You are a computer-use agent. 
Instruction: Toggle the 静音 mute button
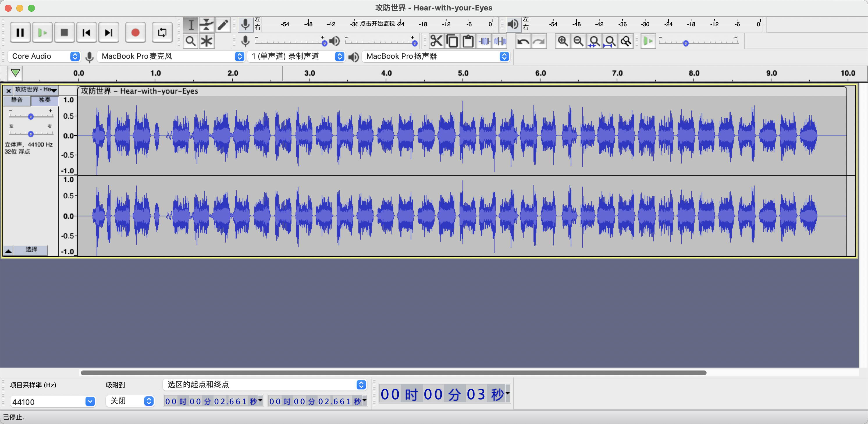[17, 100]
